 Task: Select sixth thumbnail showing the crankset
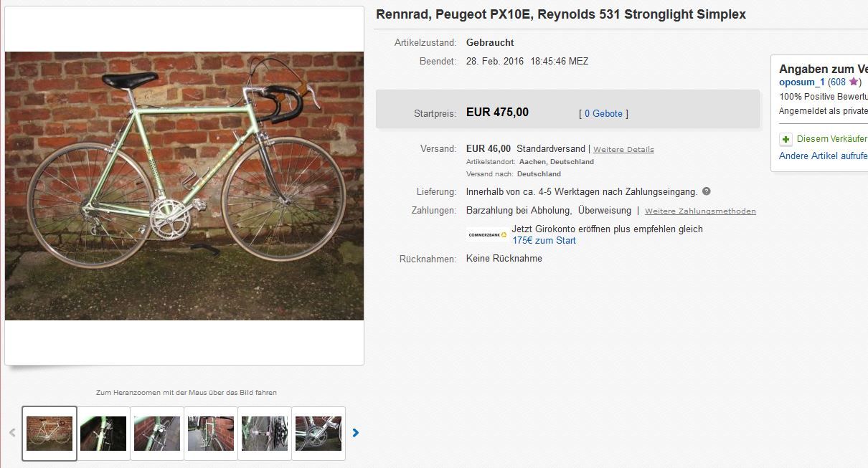tap(319, 433)
